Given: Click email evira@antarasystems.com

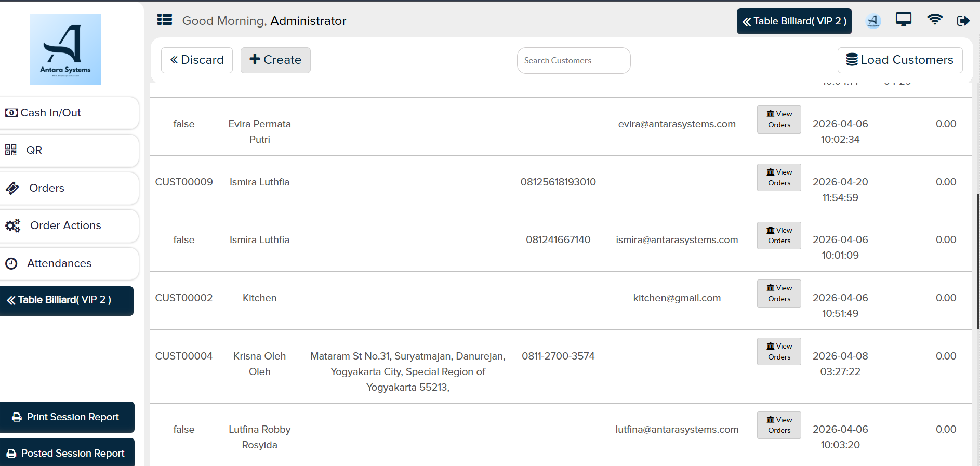Looking at the screenshot, I should pyautogui.click(x=677, y=124).
